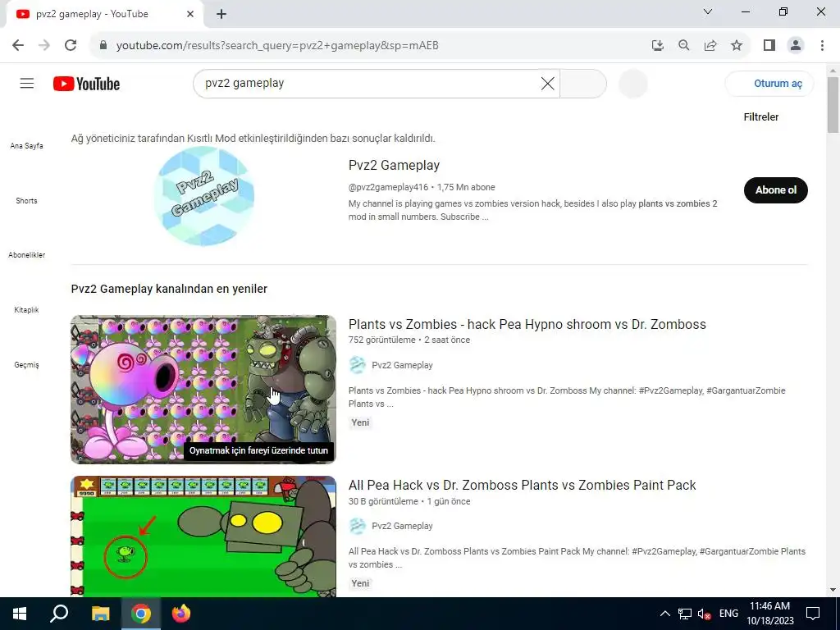Click the page vertical scrollbar thumb
Image resolution: width=840 pixels, height=630 pixels.
(x=833, y=104)
